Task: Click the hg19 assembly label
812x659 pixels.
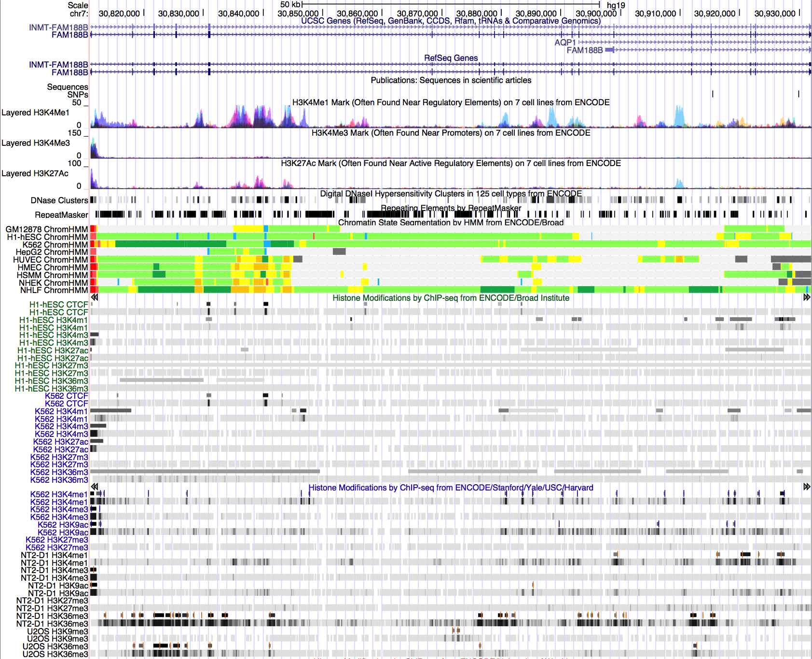Action: pyautogui.click(x=616, y=5)
